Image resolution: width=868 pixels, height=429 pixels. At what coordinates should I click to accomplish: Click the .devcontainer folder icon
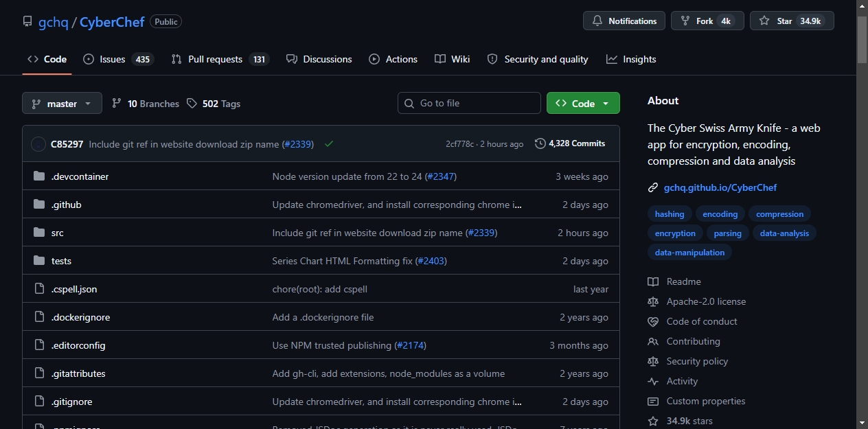(39, 176)
